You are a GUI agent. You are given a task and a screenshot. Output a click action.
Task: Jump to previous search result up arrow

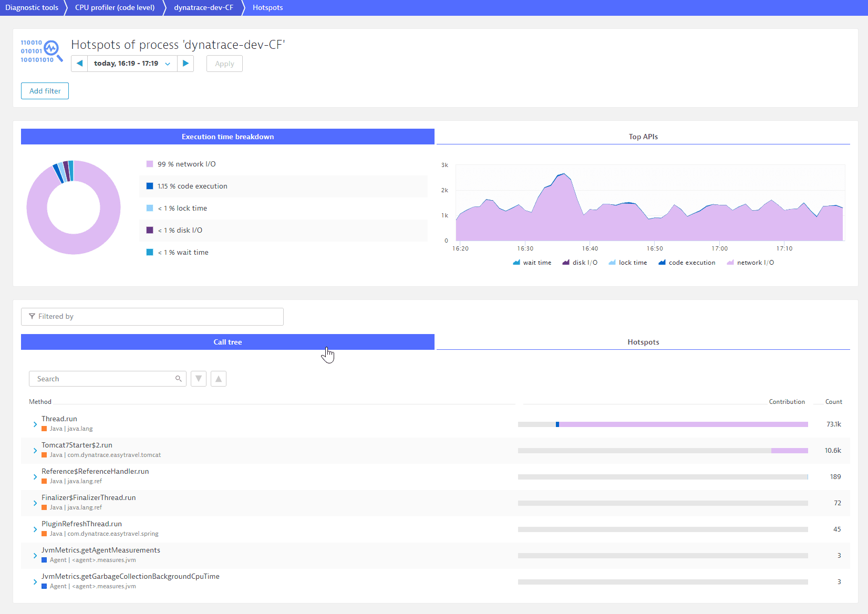click(219, 379)
